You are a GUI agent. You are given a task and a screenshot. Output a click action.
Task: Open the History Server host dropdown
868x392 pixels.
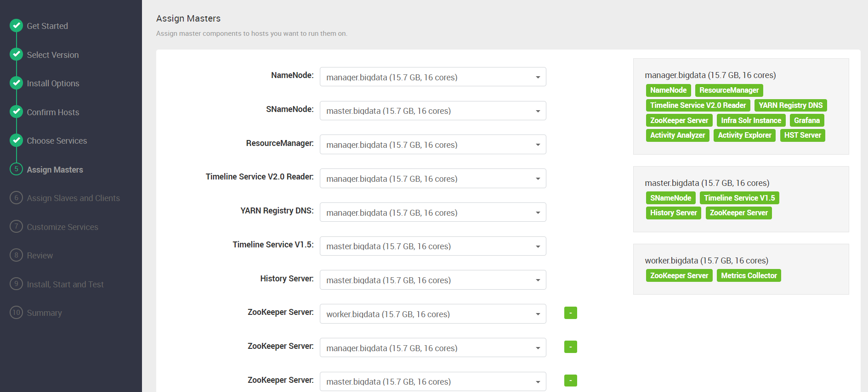click(x=433, y=280)
